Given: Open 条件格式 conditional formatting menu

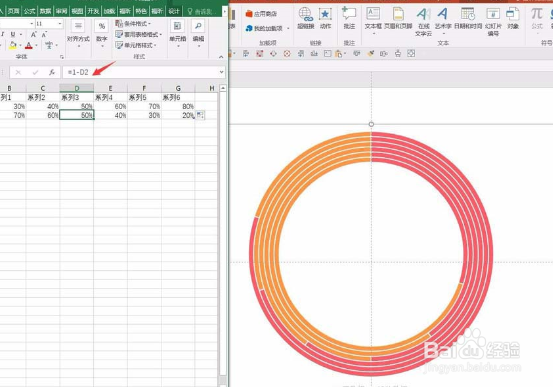Looking at the screenshot, I should (x=133, y=24).
